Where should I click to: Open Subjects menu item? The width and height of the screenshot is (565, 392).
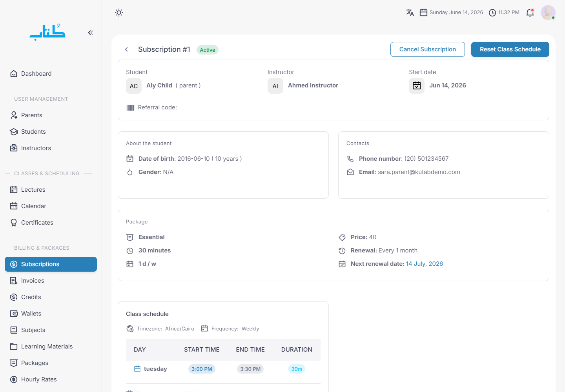tap(51, 330)
